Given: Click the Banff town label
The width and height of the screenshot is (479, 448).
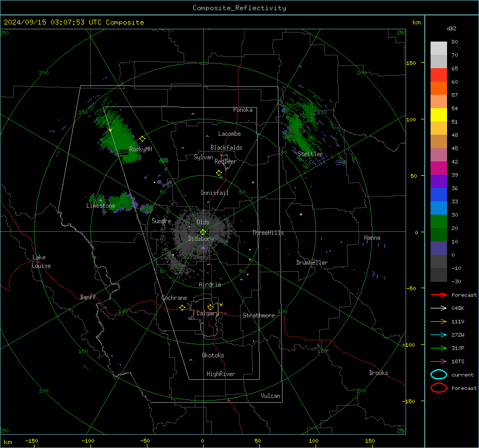Looking at the screenshot, I should point(88,297).
